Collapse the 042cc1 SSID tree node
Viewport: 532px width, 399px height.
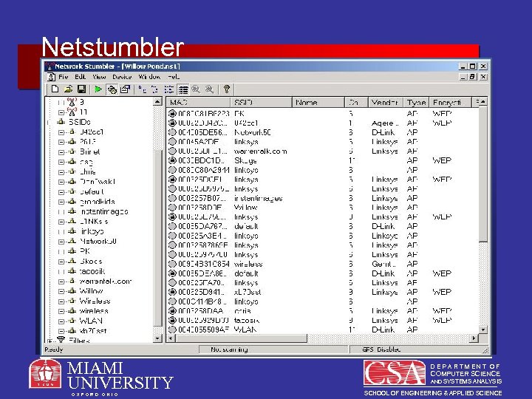[x=61, y=132]
